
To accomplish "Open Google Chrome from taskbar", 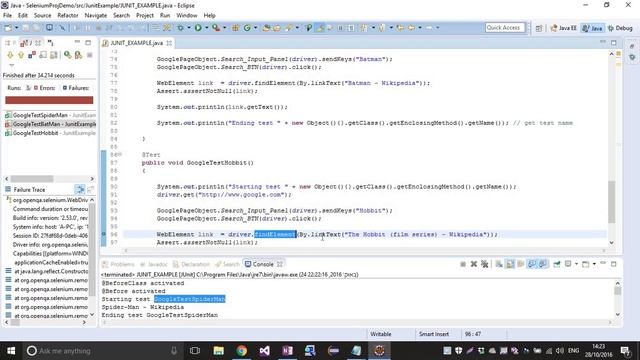I will [x=241, y=351].
